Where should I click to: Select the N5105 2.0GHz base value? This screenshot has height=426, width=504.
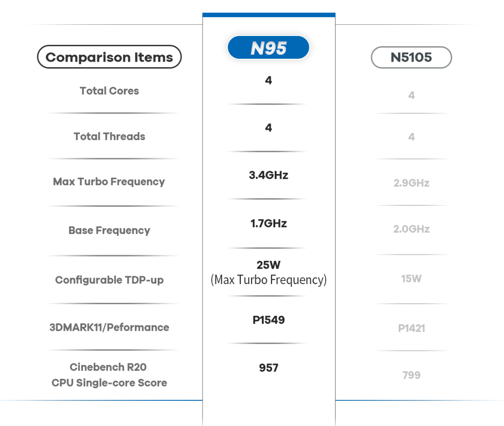pyautogui.click(x=412, y=229)
